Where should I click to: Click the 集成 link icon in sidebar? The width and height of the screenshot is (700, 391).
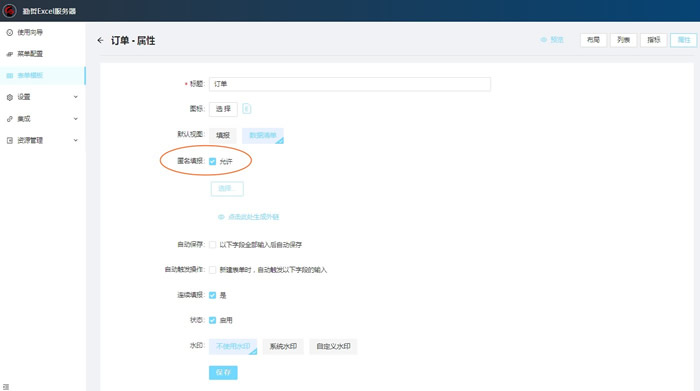(9, 119)
